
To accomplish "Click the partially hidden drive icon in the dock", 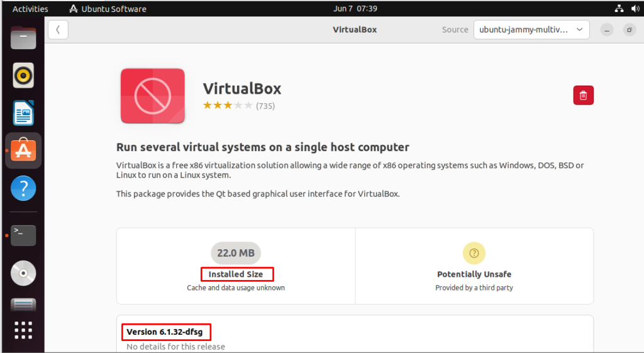I will click(x=23, y=305).
